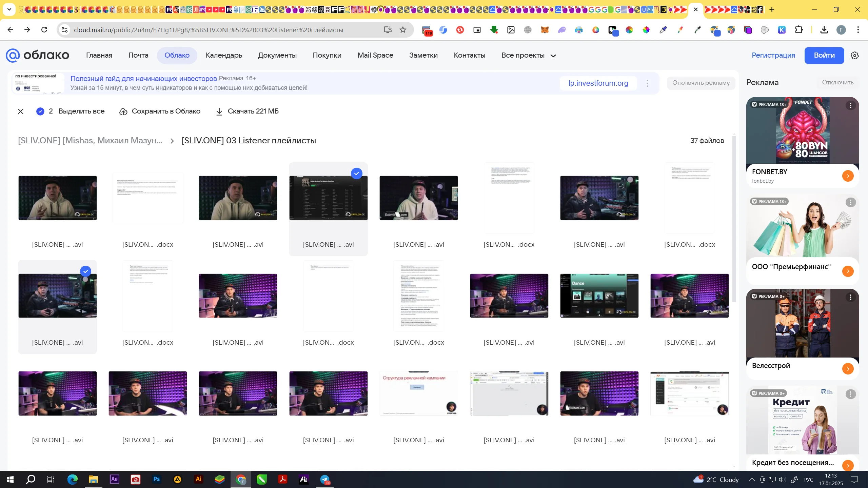Toggle the Выделить все checkmark circle
The image size is (868, 488).
pyautogui.click(x=40, y=111)
